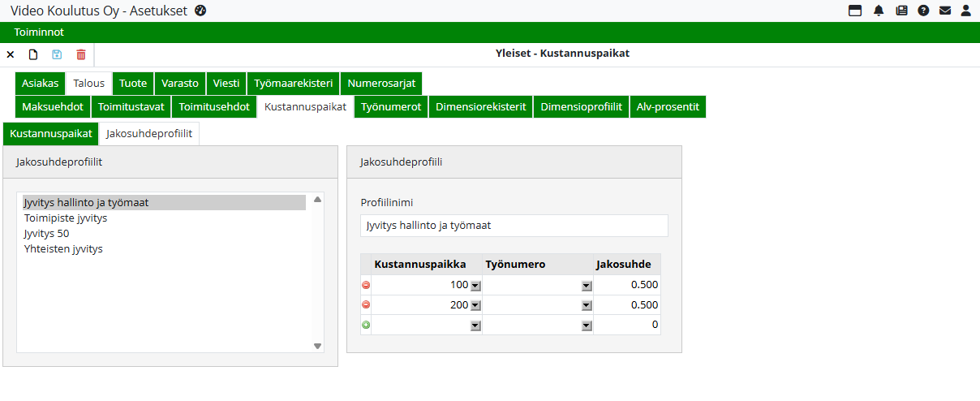Click the blue floppy disk save icon
This screenshot has height=401, width=980.
[57, 54]
